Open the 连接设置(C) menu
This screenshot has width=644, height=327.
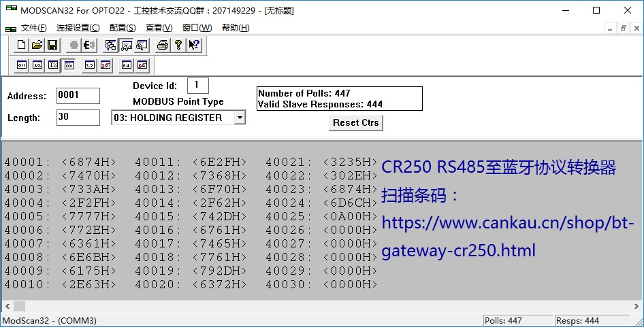coord(78,28)
